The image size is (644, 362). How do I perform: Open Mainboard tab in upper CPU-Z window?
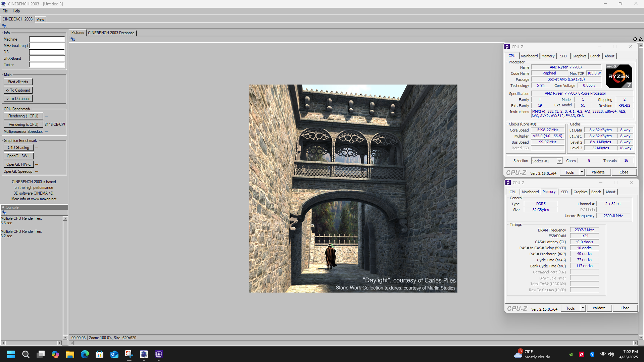[x=529, y=56]
